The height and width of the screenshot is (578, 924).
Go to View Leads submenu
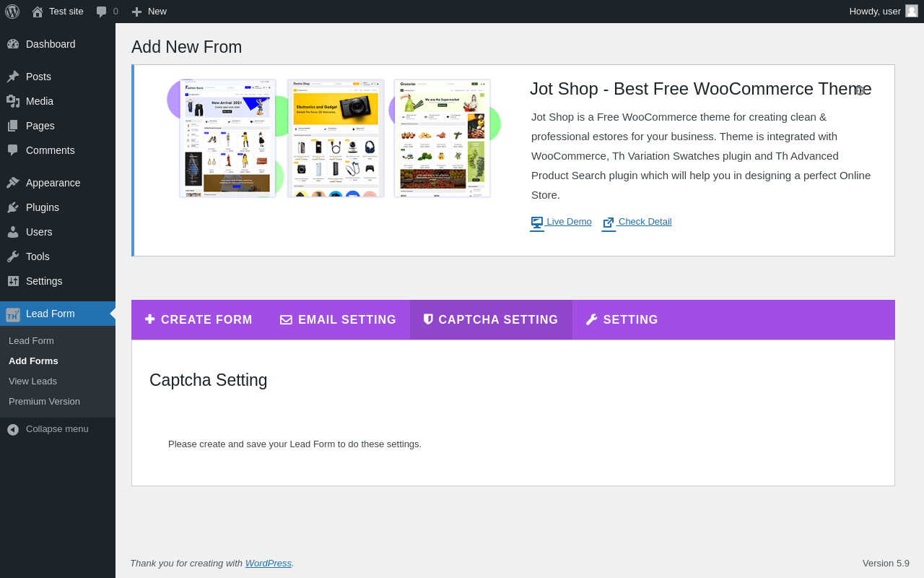tap(32, 381)
